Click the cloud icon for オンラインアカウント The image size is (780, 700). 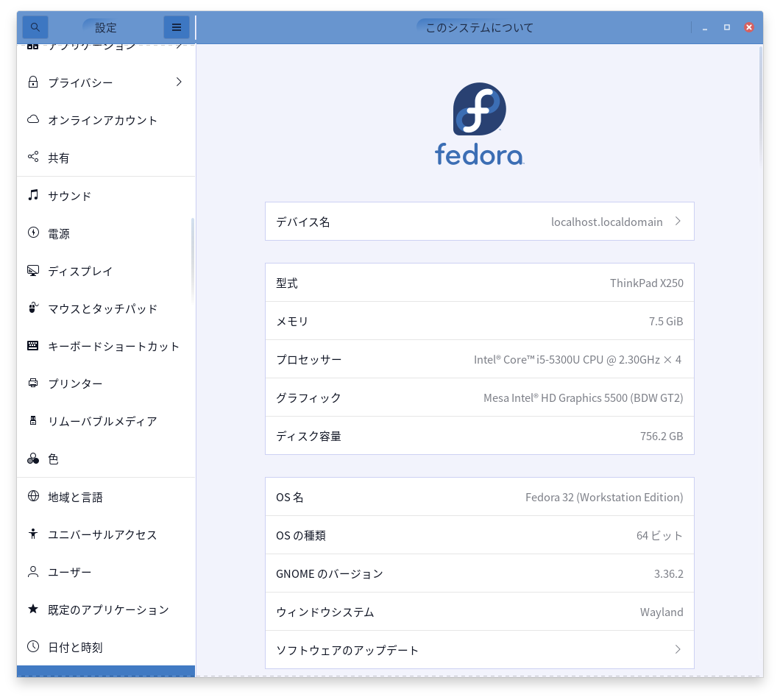pyautogui.click(x=33, y=119)
